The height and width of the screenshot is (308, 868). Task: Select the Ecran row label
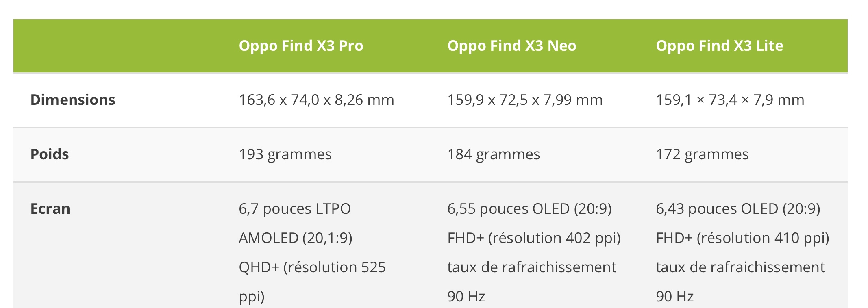click(x=50, y=209)
